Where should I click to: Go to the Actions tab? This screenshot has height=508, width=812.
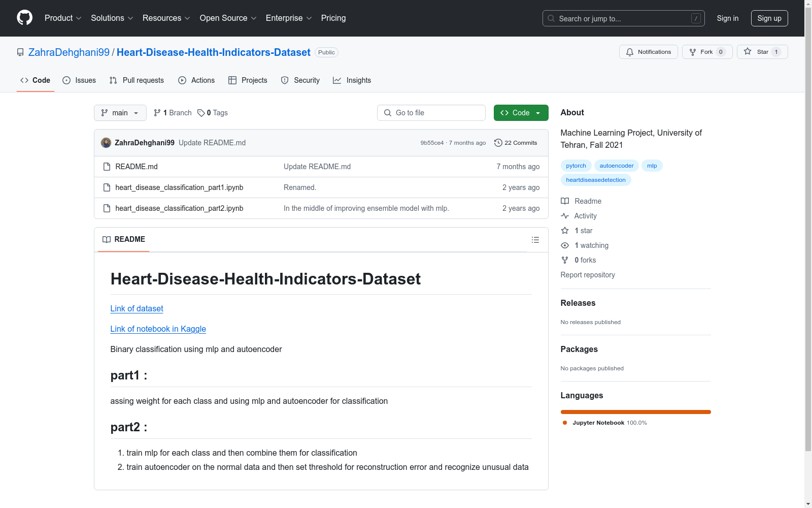(196, 80)
